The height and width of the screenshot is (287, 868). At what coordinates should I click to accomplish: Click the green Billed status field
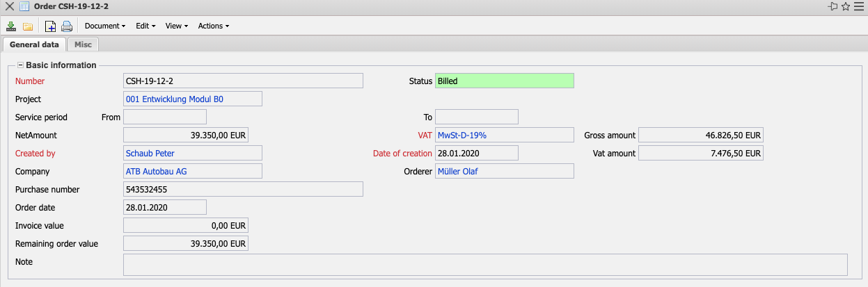tap(504, 81)
